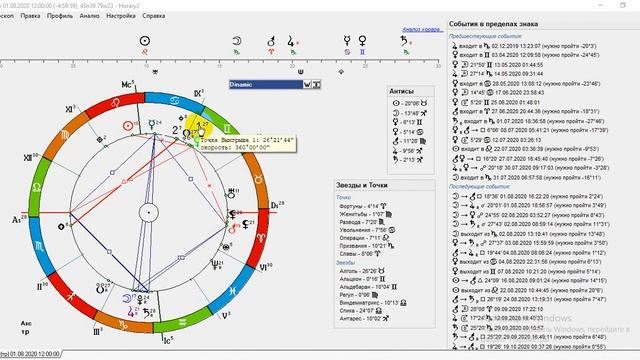
Task: Click the As ascendant label on the chart
Action: point(19,220)
